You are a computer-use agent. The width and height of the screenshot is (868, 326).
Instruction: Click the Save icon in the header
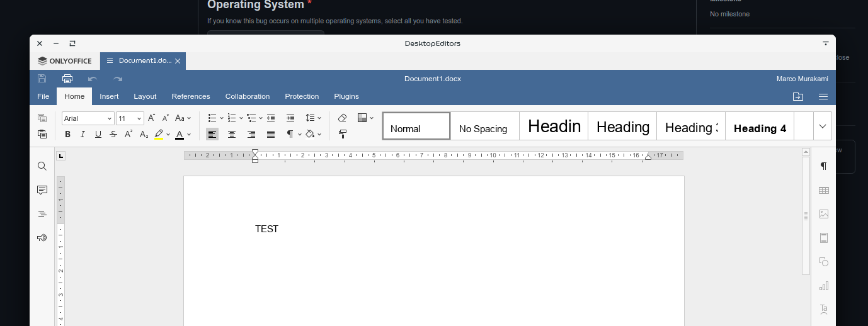42,79
